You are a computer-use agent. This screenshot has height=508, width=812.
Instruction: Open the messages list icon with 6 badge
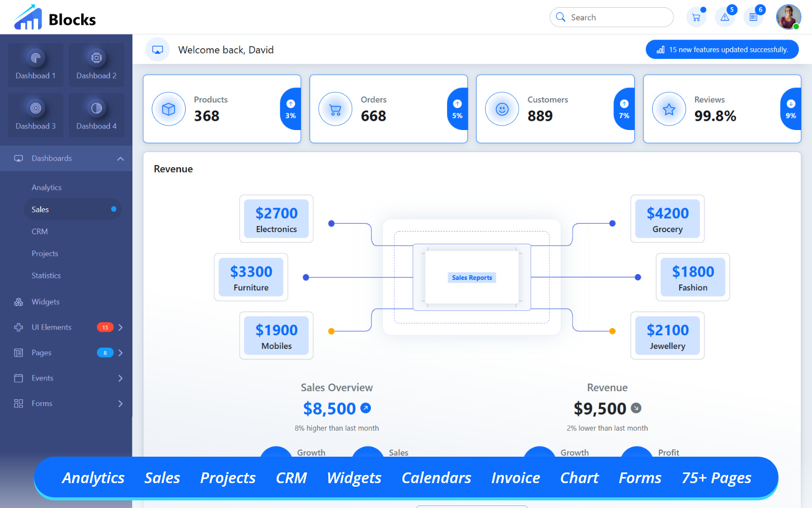pos(753,17)
